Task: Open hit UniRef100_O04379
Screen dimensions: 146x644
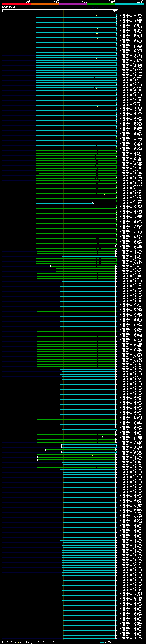Action: click(131, 25)
